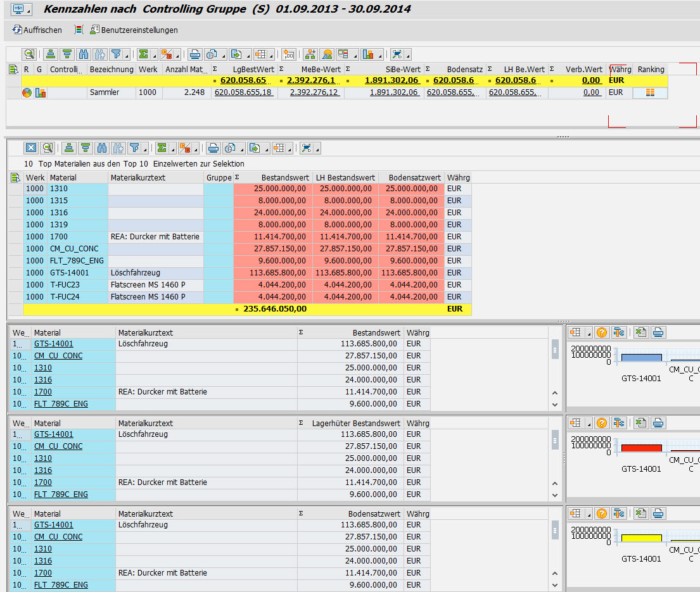Expand the sum total dropdown in middle toolbar
The image size is (700, 592).
point(173,149)
